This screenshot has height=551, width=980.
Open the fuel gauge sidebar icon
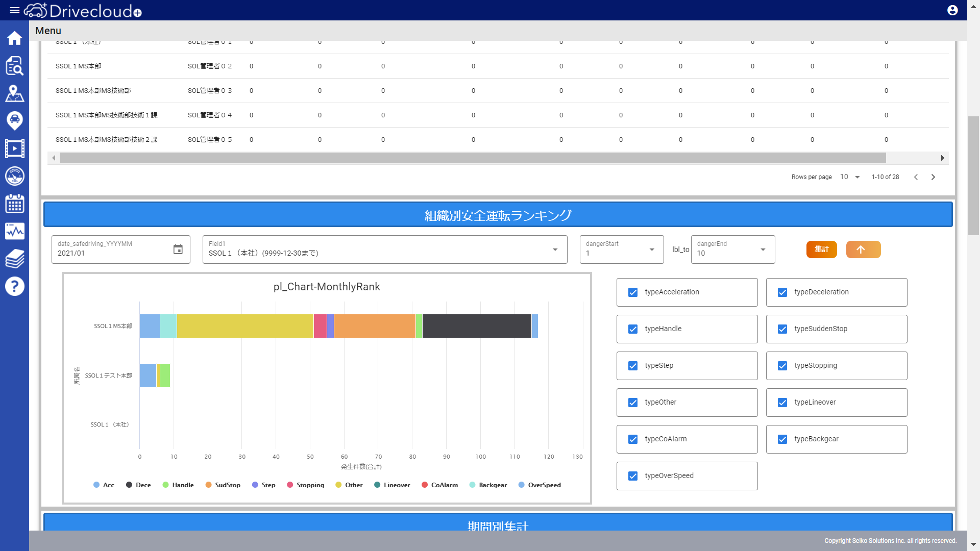click(14, 176)
